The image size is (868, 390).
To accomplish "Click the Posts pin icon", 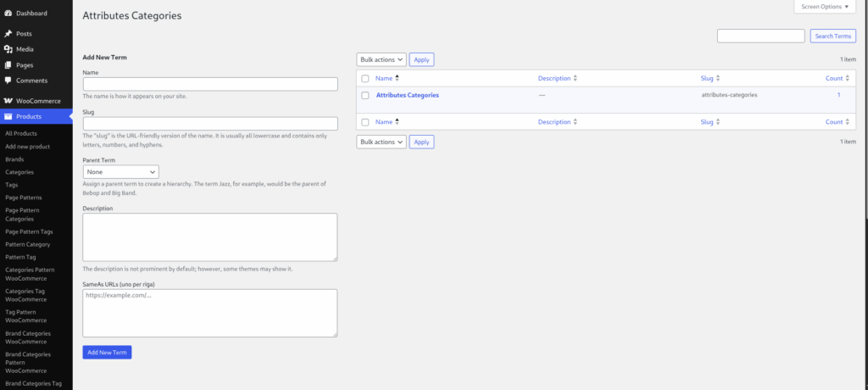I will click(8, 34).
